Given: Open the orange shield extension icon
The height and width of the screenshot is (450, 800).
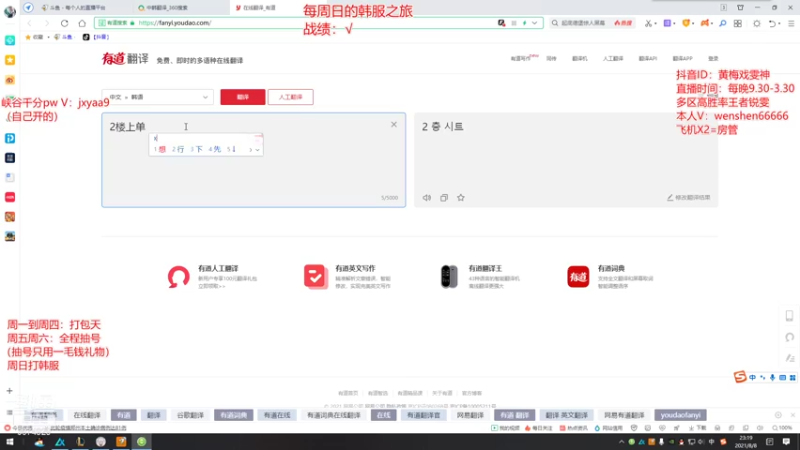Looking at the screenshot, I should (686, 23).
